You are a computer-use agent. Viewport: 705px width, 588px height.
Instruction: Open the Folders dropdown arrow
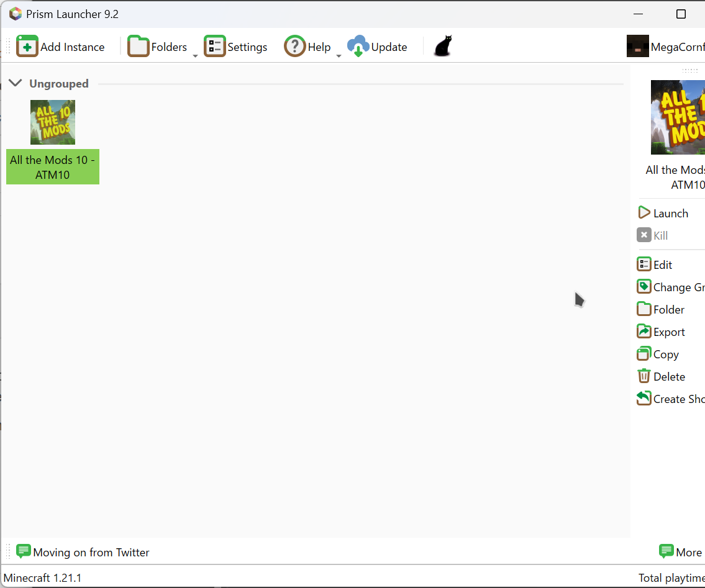pyautogui.click(x=196, y=55)
